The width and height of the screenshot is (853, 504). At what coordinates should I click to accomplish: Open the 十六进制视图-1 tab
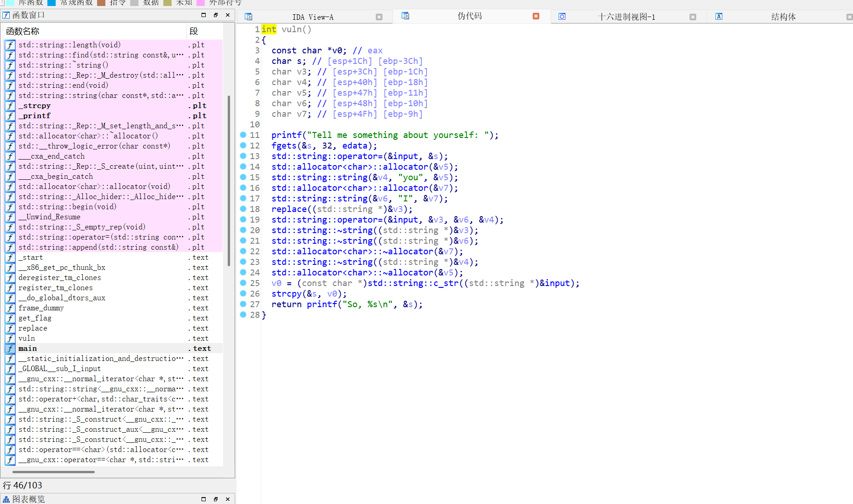tap(626, 17)
